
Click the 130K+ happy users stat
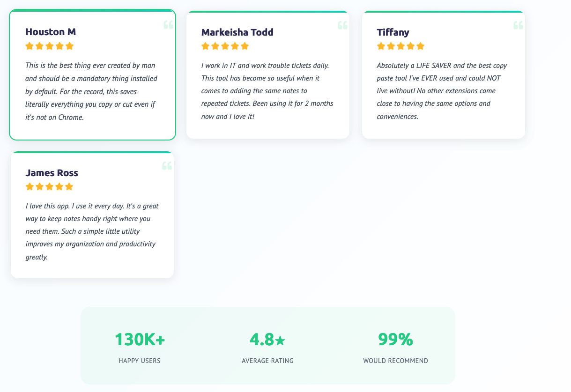pyautogui.click(x=140, y=348)
